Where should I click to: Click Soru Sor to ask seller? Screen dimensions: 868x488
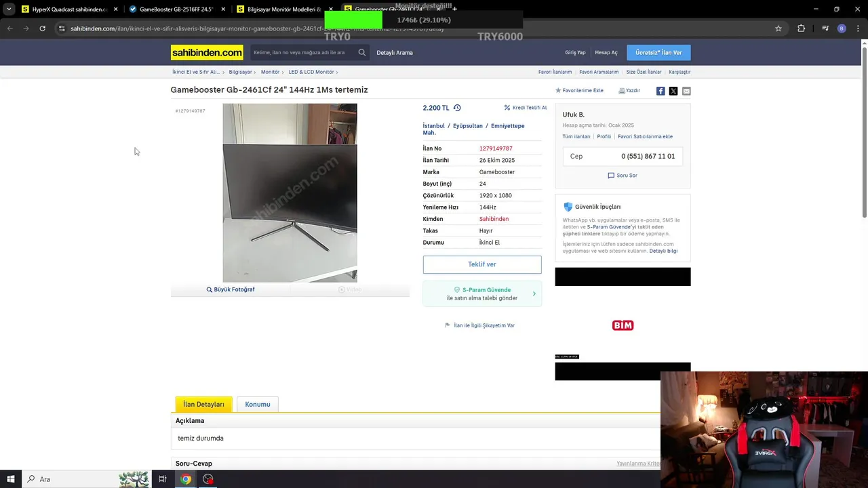tap(623, 176)
